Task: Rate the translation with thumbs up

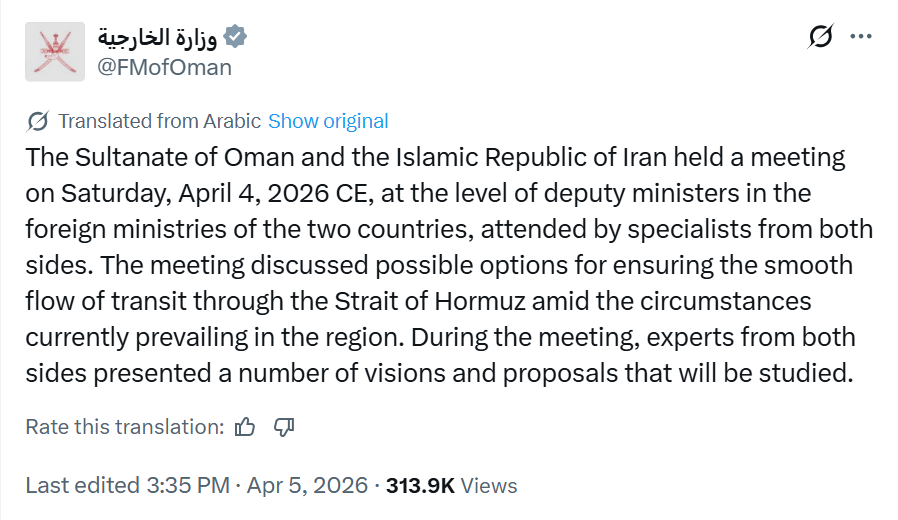Action: click(245, 427)
